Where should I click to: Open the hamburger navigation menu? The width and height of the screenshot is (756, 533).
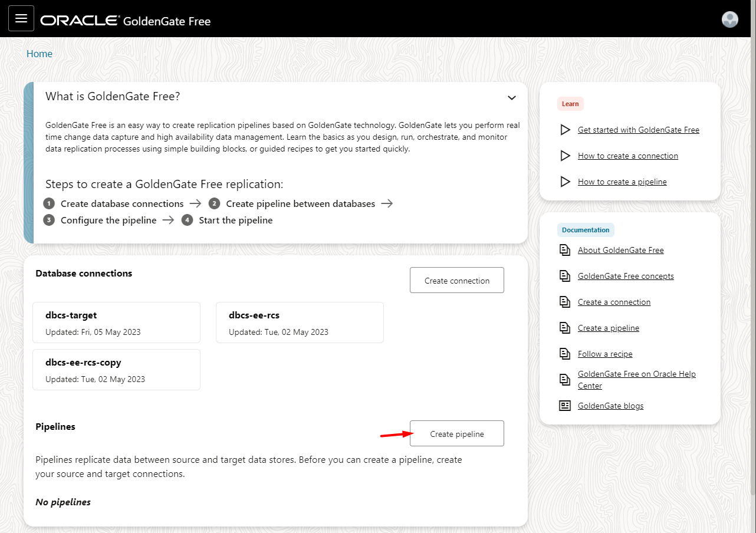[21, 18]
